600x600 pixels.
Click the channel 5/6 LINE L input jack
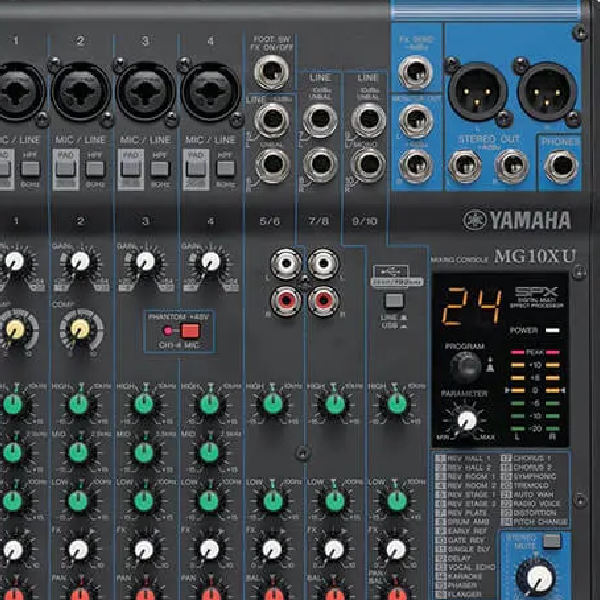pyautogui.click(x=272, y=119)
